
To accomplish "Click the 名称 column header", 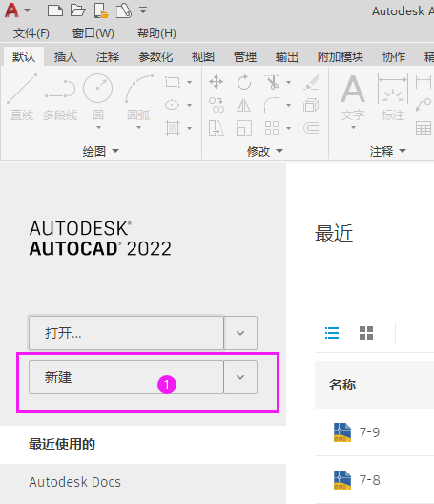I will 342,385.
